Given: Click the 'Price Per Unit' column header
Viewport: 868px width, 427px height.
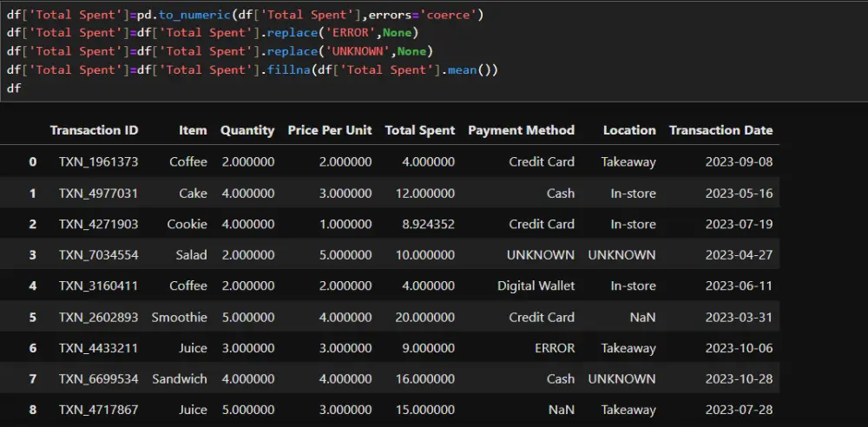Looking at the screenshot, I should pyautogui.click(x=330, y=130).
